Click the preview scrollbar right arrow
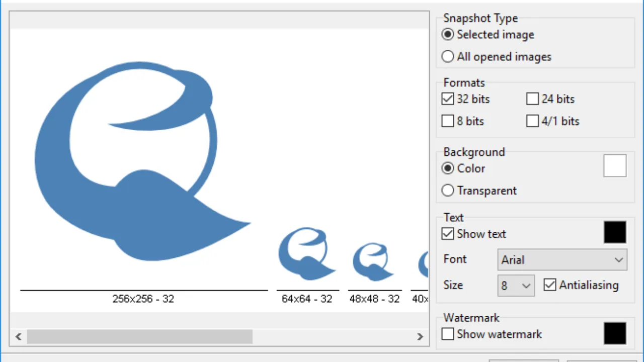644x362 pixels. tap(420, 337)
